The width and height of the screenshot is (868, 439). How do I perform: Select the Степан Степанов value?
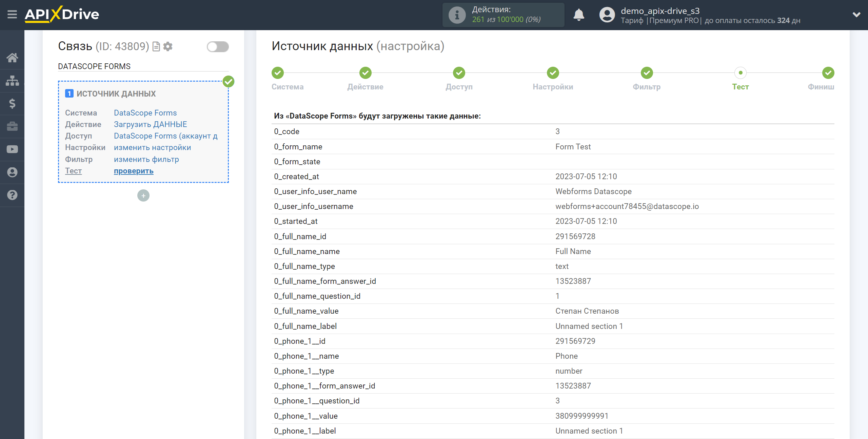pyautogui.click(x=587, y=311)
